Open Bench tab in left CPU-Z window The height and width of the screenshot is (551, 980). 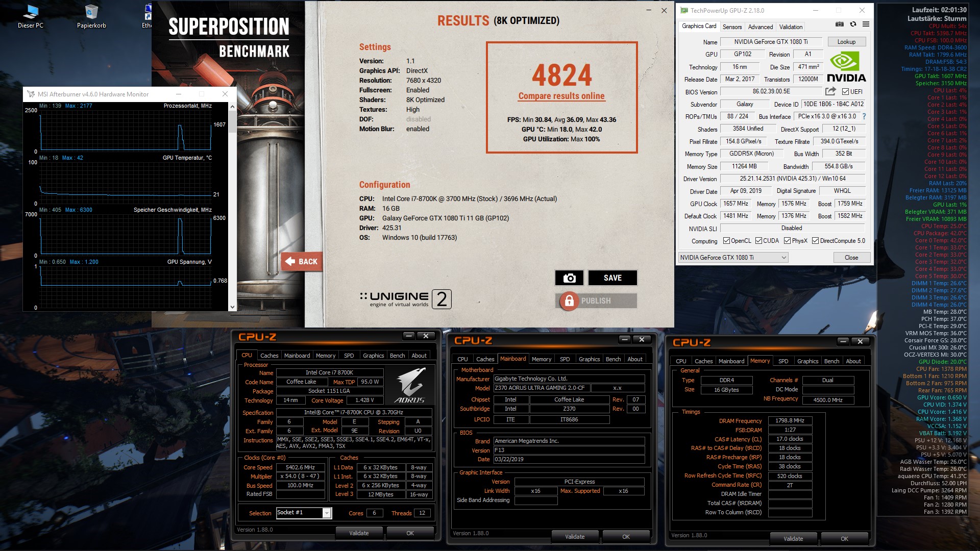(397, 356)
